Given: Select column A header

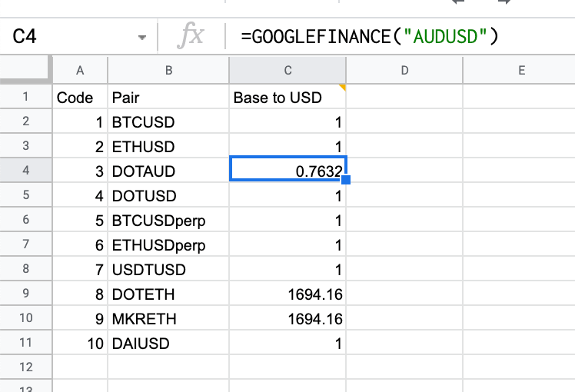Looking at the screenshot, I should [x=80, y=71].
